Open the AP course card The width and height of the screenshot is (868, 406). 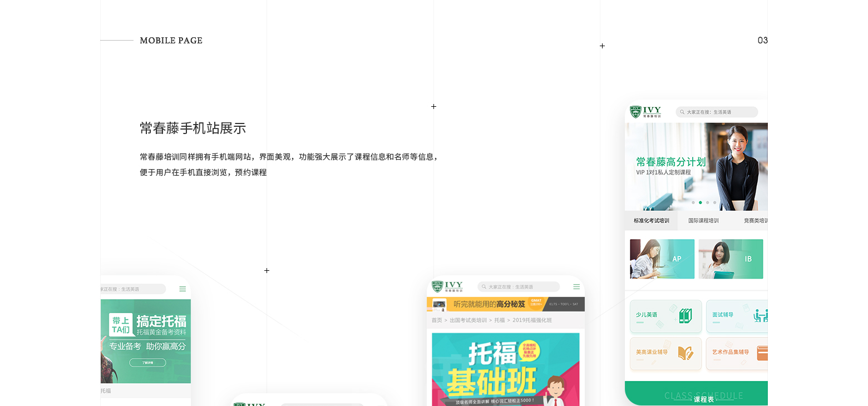pyautogui.click(x=662, y=259)
